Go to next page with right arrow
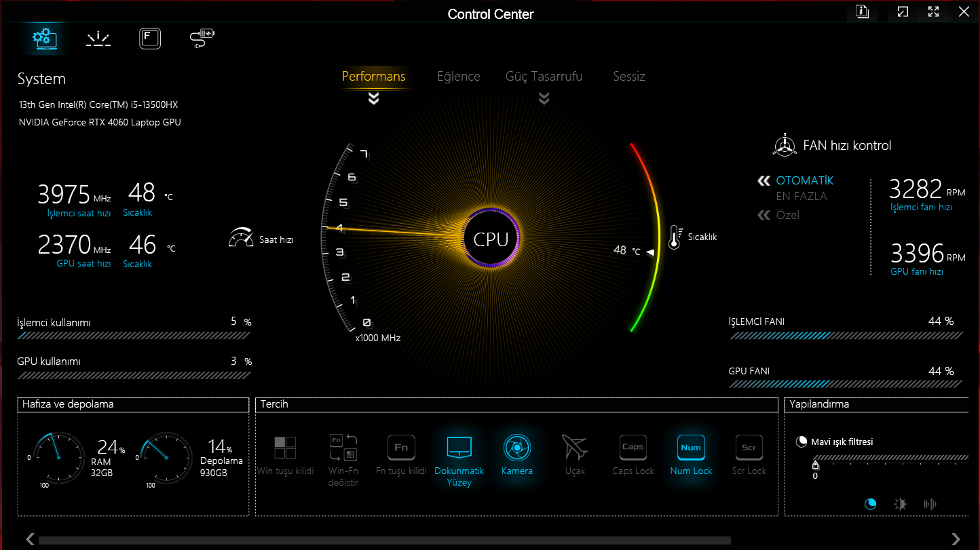Image resolution: width=980 pixels, height=550 pixels. click(956, 539)
